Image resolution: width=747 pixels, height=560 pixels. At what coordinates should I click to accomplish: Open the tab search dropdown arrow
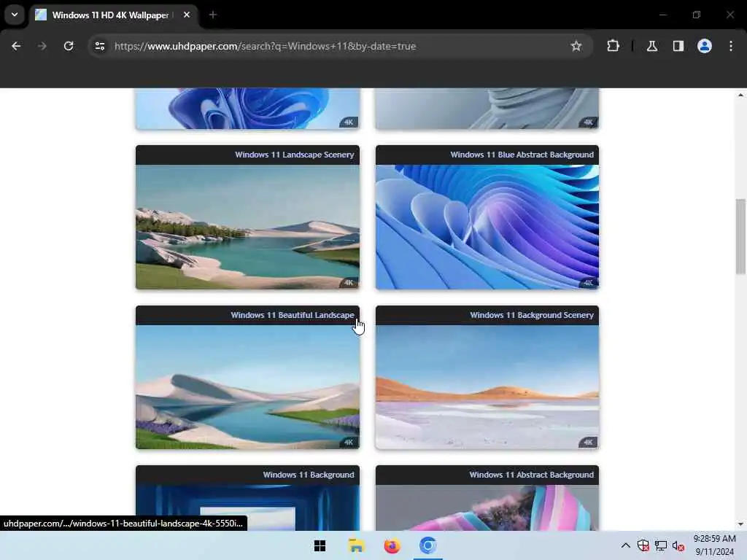[15, 15]
